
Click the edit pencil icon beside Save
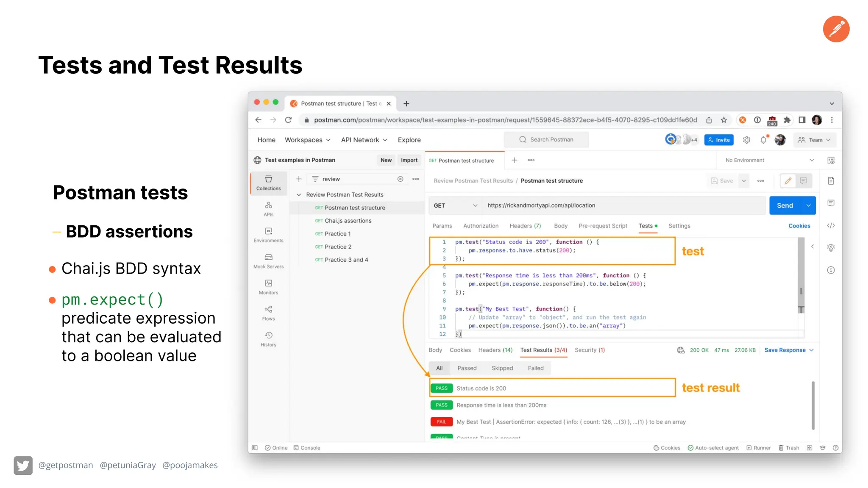pyautogui.click(x=788, y=181)
